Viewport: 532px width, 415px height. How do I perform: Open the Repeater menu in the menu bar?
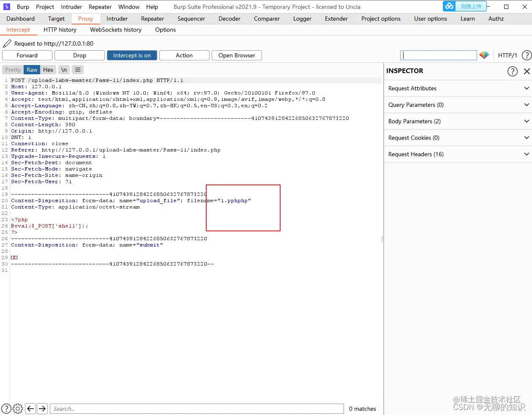click(x=100, y=7)
